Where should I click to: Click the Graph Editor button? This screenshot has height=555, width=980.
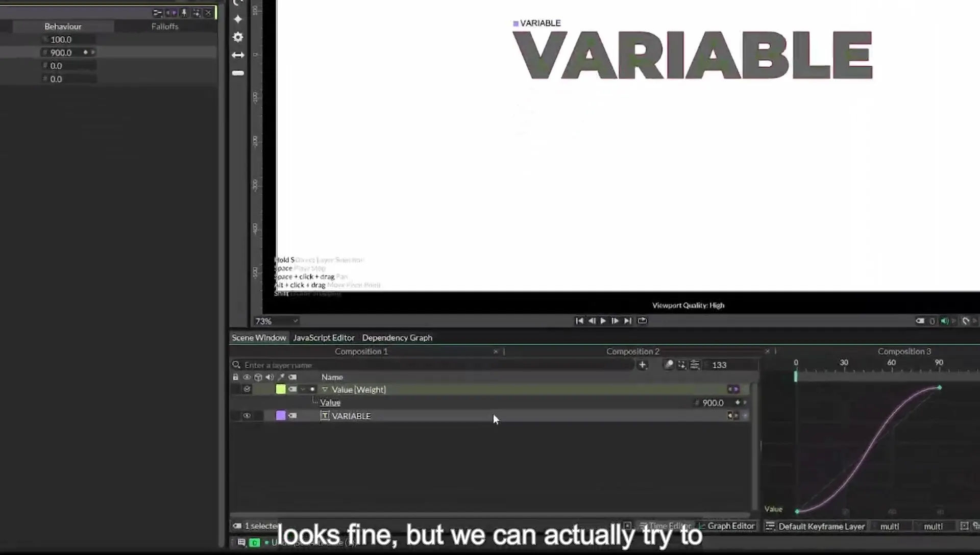point(726,526)
